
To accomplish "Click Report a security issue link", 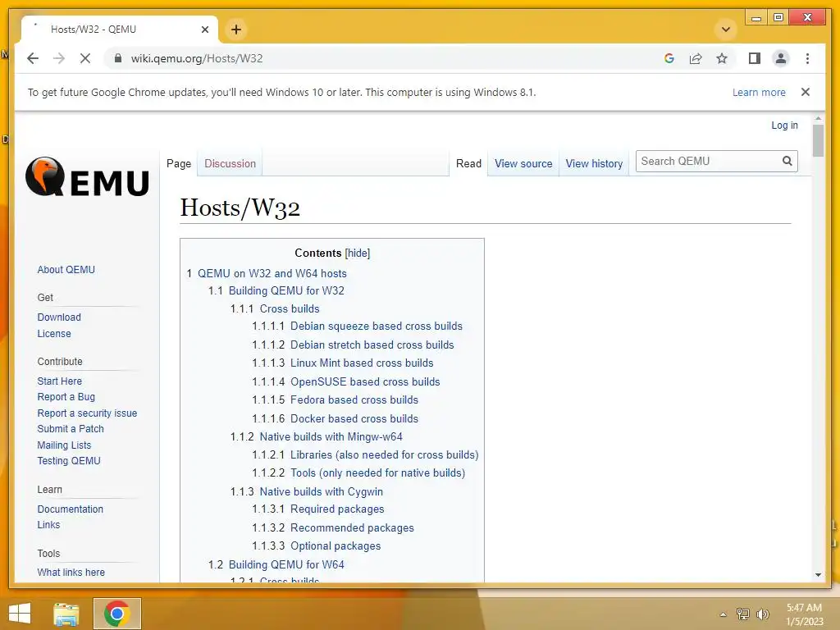I will point(87,413).
